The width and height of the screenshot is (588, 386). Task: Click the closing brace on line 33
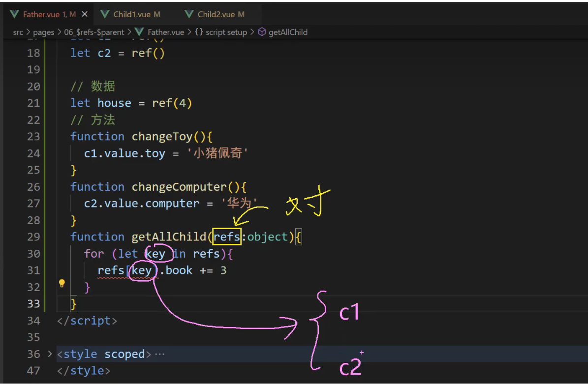click(73, 303)
